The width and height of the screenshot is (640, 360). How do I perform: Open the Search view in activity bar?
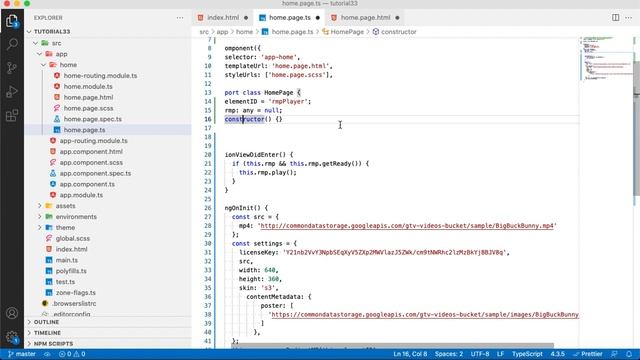click(12, 44)
